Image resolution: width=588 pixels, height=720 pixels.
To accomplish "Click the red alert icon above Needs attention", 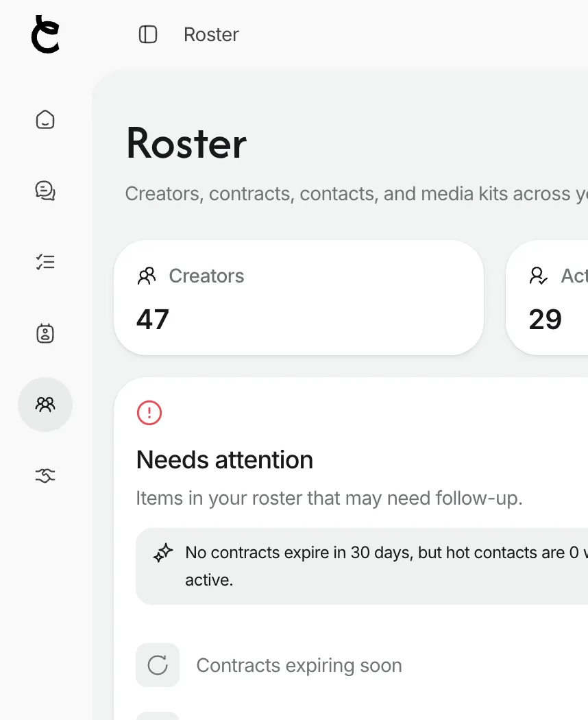I will click(149, 413).
